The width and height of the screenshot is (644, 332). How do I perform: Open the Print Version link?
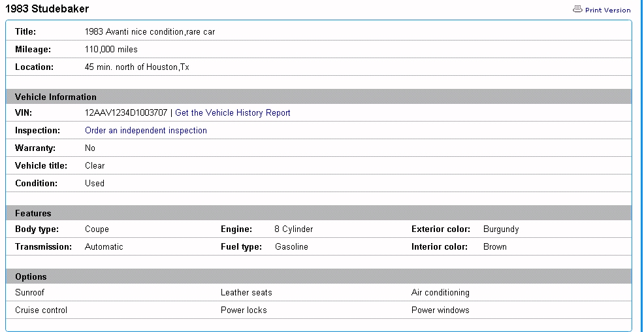[607, 10]
